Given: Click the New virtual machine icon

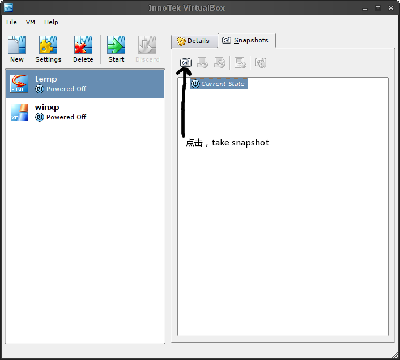Looking at the screenshot, I should [17, 49].
